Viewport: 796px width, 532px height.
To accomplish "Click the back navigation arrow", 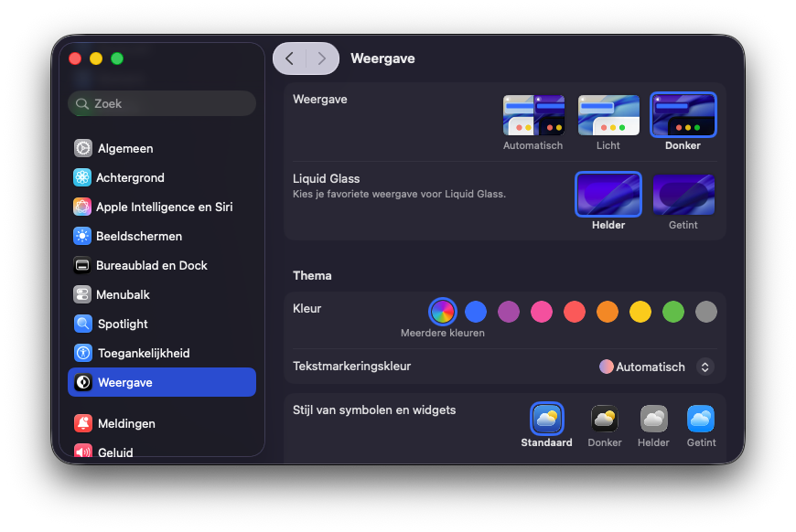I will point(290,59).
